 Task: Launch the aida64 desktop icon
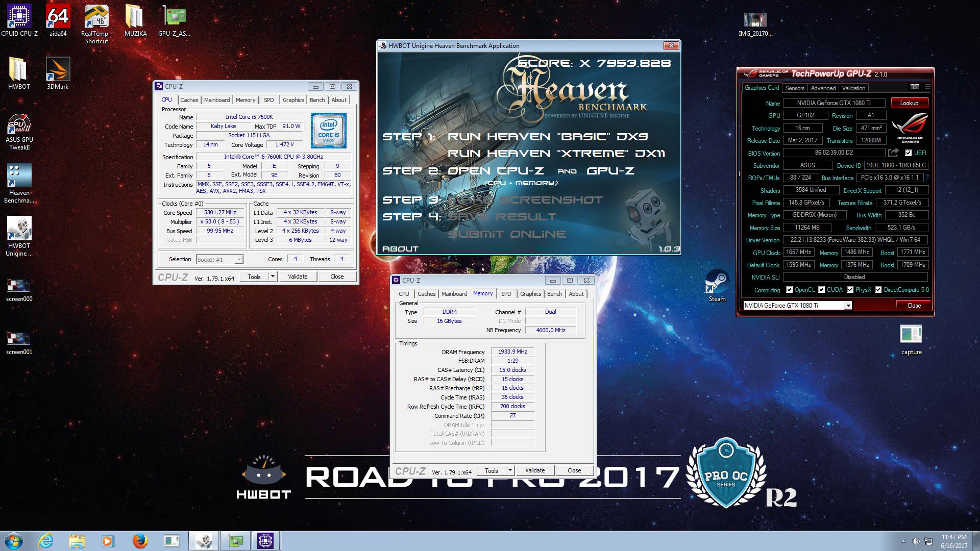click(x=58, y=20)
